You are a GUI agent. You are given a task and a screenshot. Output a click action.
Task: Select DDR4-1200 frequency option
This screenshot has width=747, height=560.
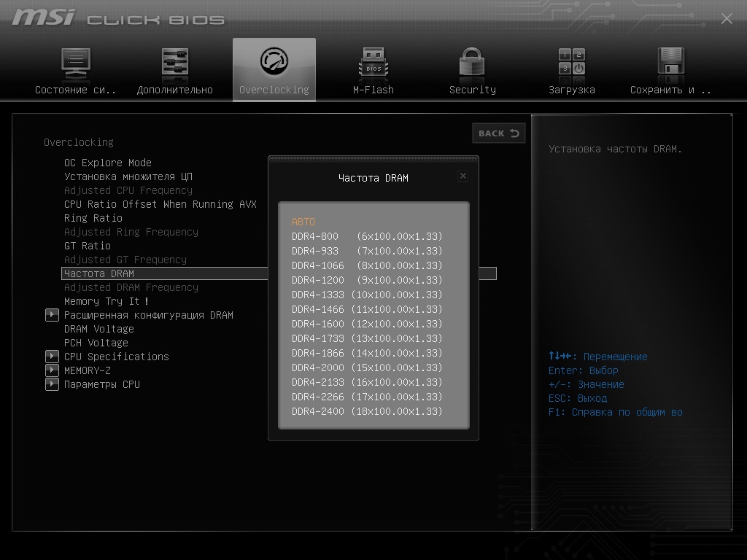pyautogui.click(x=368, y=280)
